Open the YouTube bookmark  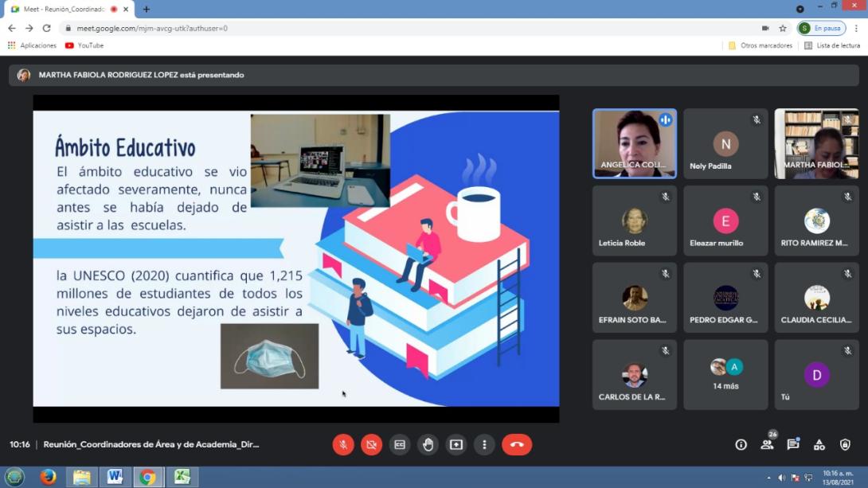click(x=84, y=45)
